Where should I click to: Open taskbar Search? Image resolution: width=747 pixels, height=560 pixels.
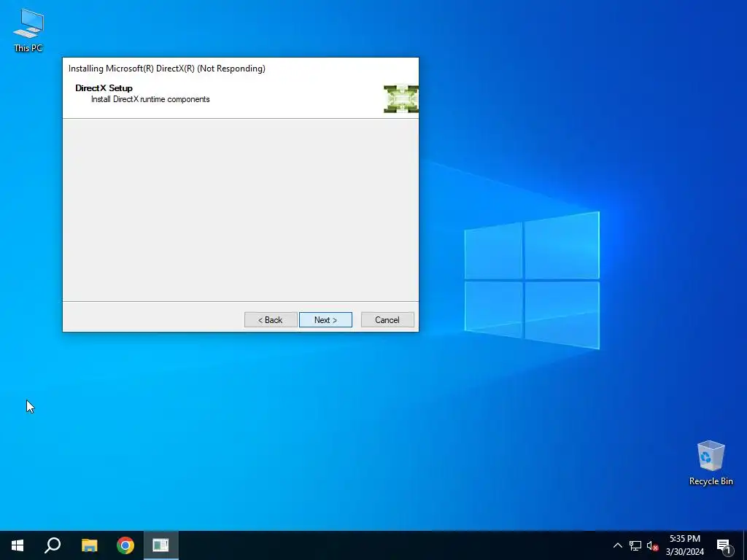[x=53, y=545]
